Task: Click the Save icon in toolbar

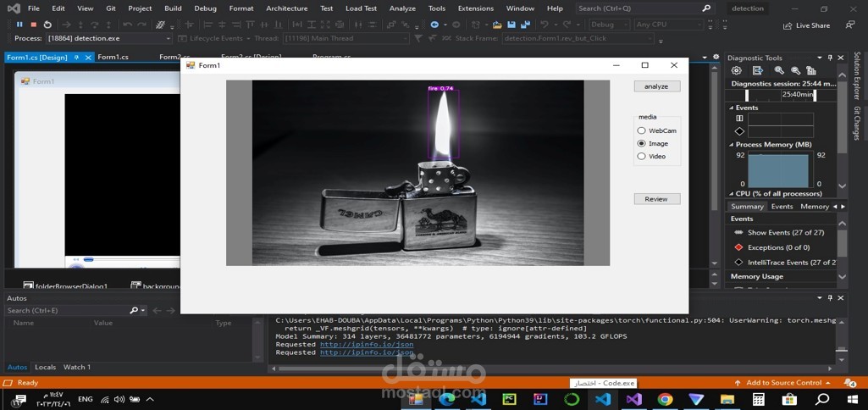Action: pyautogui.click(x=512, y=25)
